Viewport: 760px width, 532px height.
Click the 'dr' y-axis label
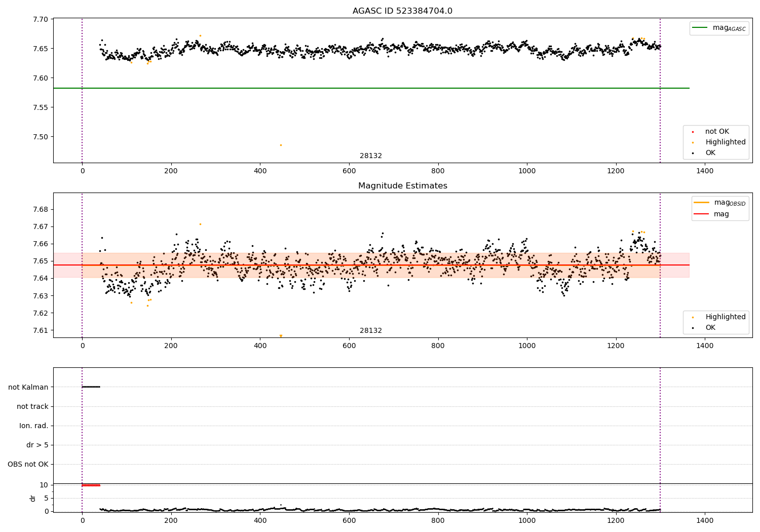(33, 498)
